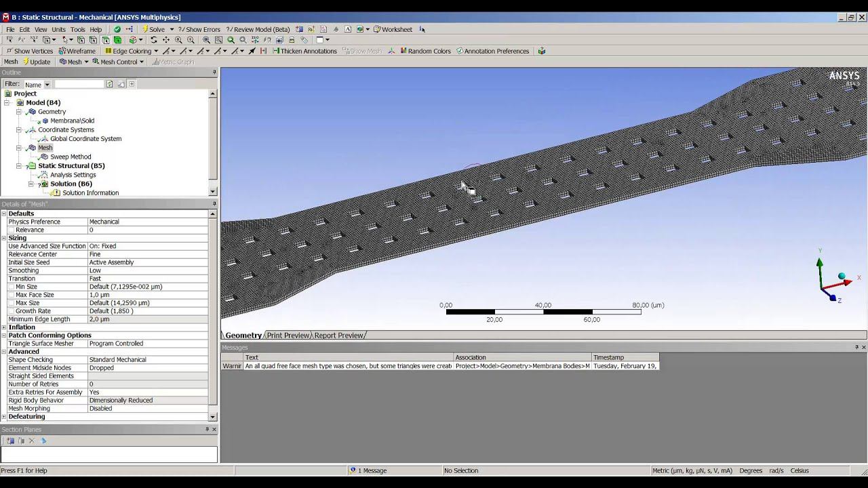868x488 pixels.
Task: Select the Body selection filter icon
Action: (x=118, y=40)
